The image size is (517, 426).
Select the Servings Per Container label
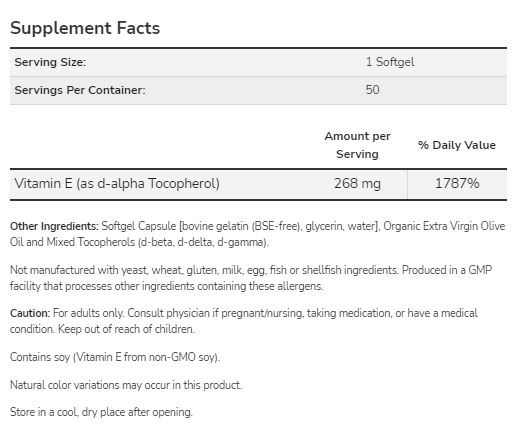(x=80, y=90)
